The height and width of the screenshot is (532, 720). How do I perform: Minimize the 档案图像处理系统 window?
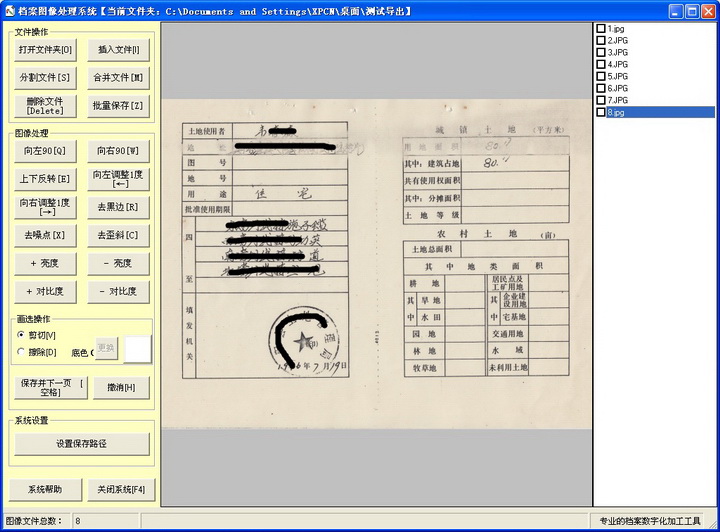675,11
